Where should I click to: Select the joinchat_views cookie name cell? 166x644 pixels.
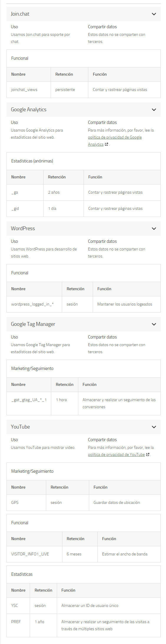coord(29,90)
